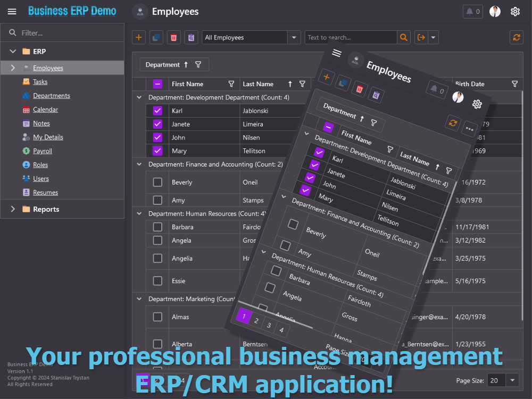Click the Department group chip

coord(174,64)
